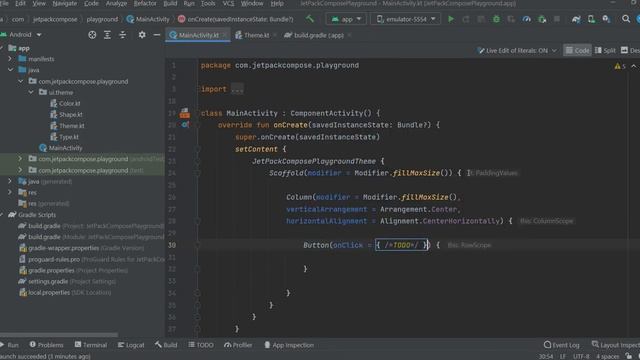This screenshot has height=360, width=640.
Task: Click Attach Debugger to Android Process icon
Action: pos(542,19)
